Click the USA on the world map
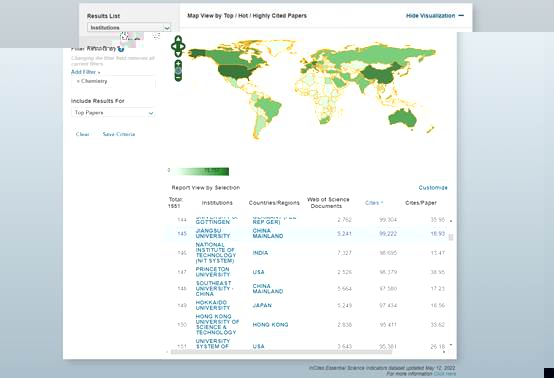The image size is (554, 378). pyautogui.click(x=235, y=71)
